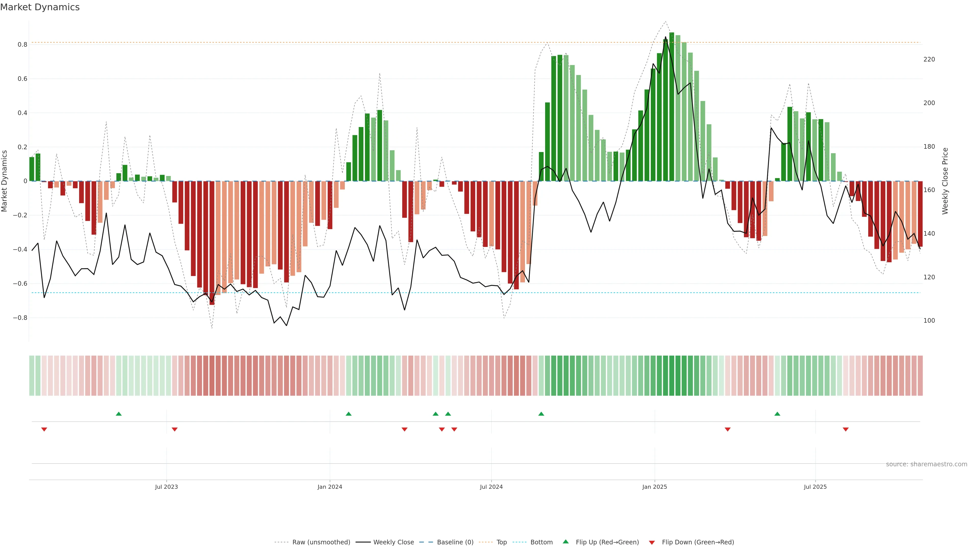
Task: Hide the Bottom threshold series via the legend
Action: (541, 542)
